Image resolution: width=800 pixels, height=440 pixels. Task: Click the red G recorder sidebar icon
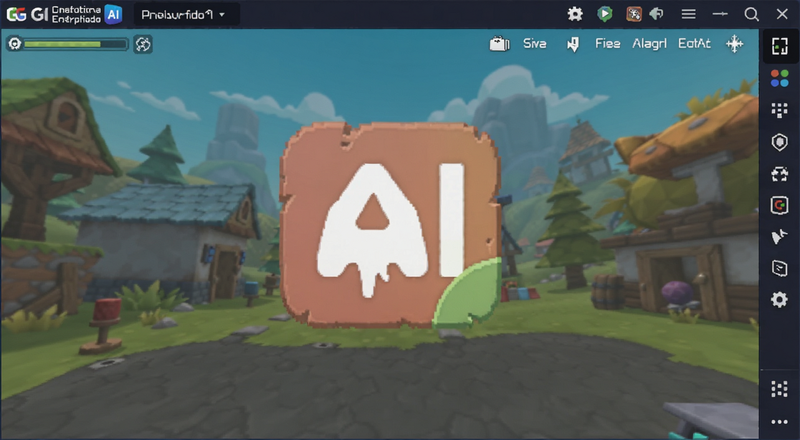tap(780, 205)
